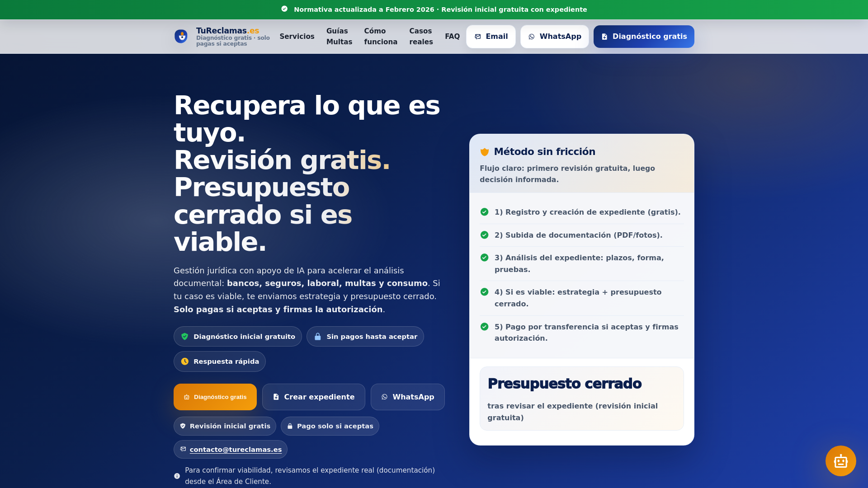
Task: Click the TuReclamas.es brand name link
Action: click(227, 31)
